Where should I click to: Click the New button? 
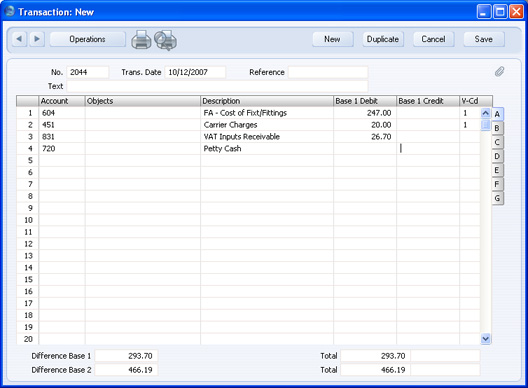(333, 39)
